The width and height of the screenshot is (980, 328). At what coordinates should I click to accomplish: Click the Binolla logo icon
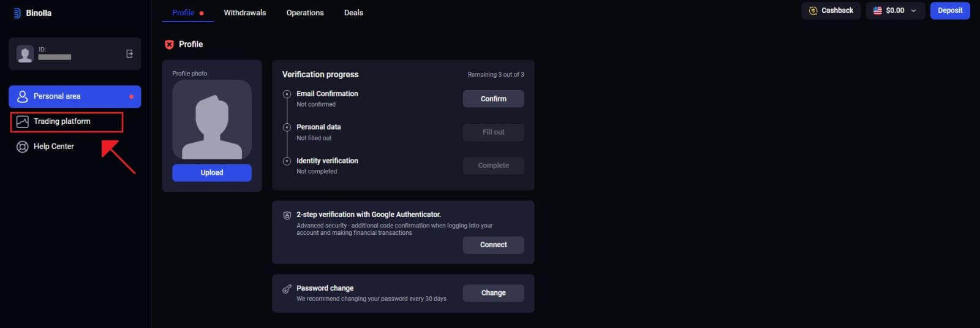(x=17, y=13)
